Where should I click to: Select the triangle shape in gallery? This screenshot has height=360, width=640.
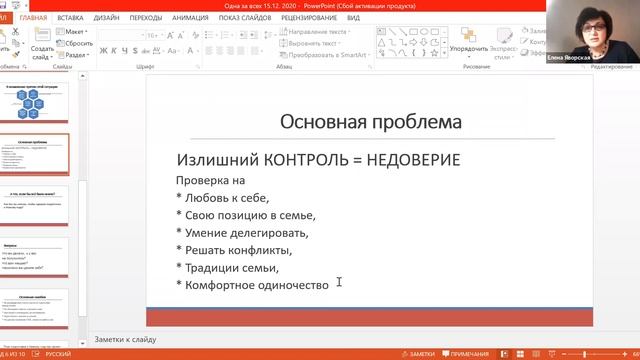(x=381, y=42)
